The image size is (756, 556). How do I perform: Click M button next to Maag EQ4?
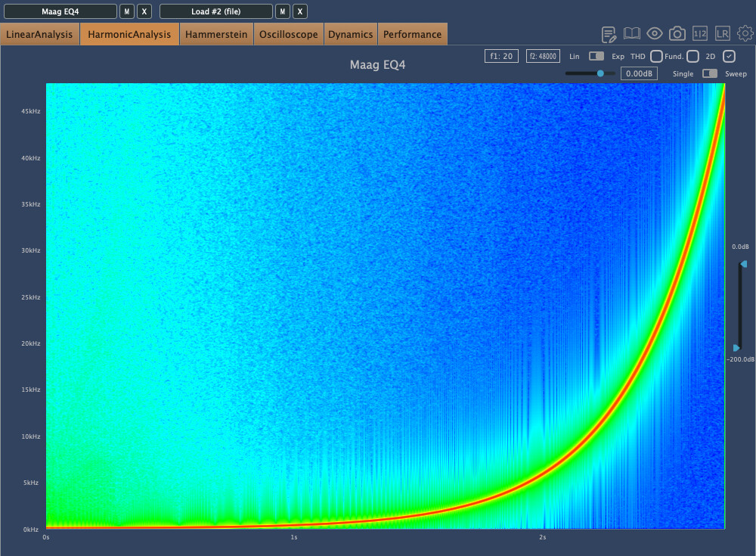pos(127,11)
